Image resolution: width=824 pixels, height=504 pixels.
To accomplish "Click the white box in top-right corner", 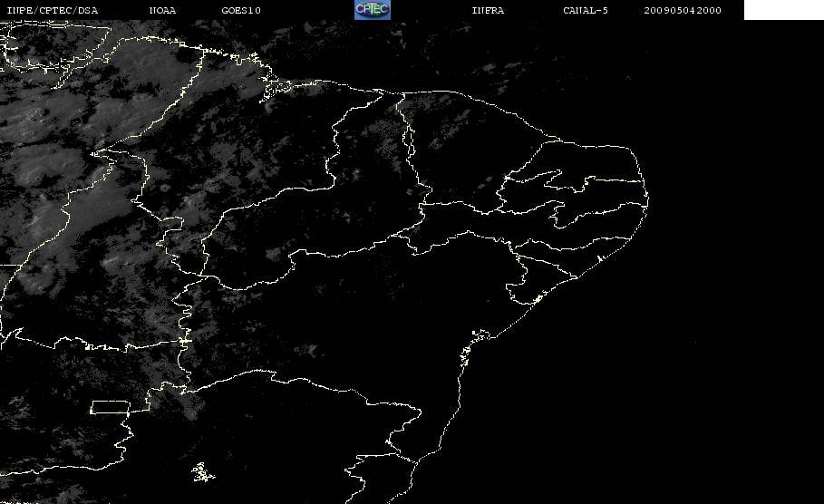I will 783,9.
